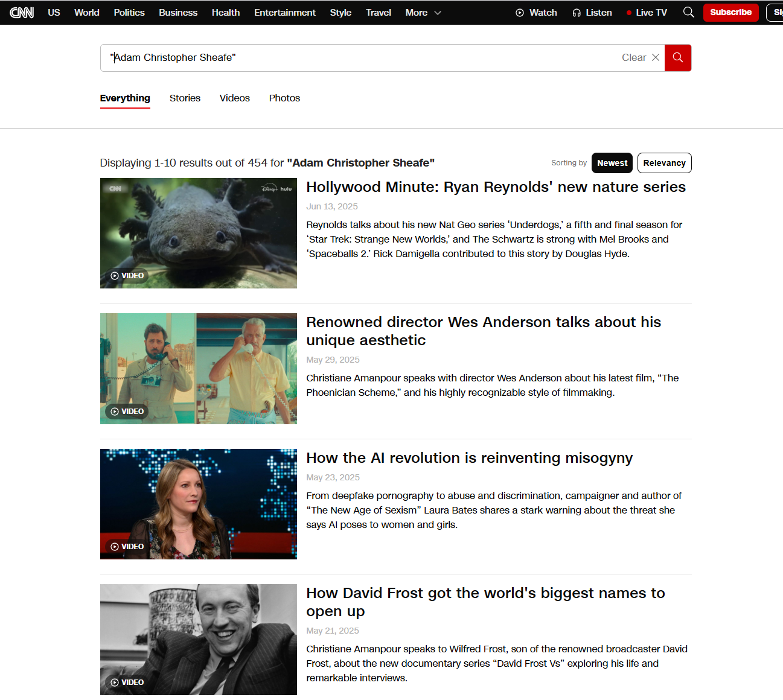Open the World section

87,12
